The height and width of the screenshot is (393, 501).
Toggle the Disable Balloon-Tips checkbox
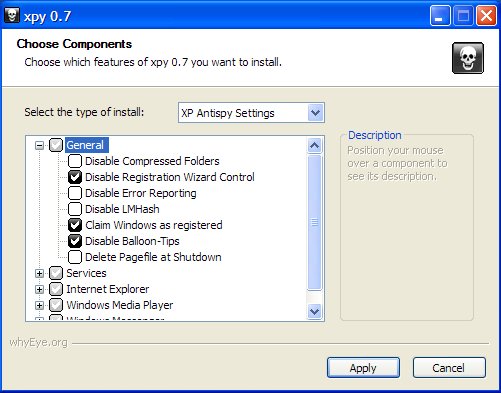(x=75, y=241)
